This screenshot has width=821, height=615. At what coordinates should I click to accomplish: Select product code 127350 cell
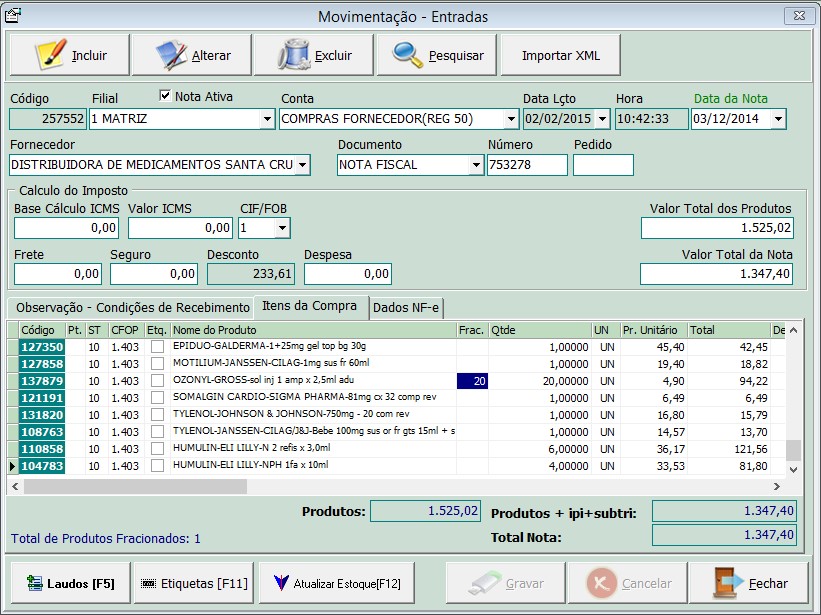tap(42, 346)
